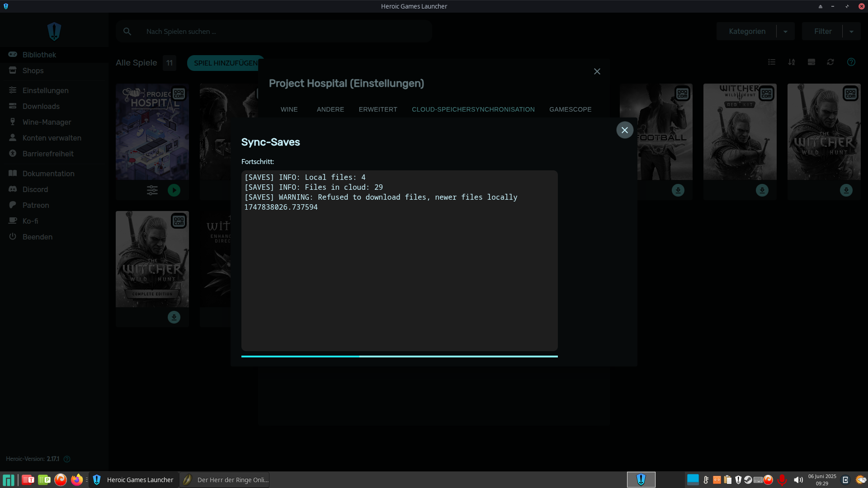Click Heroic version info icon
The width and height of the screenshot is (868, 488).
67,459
